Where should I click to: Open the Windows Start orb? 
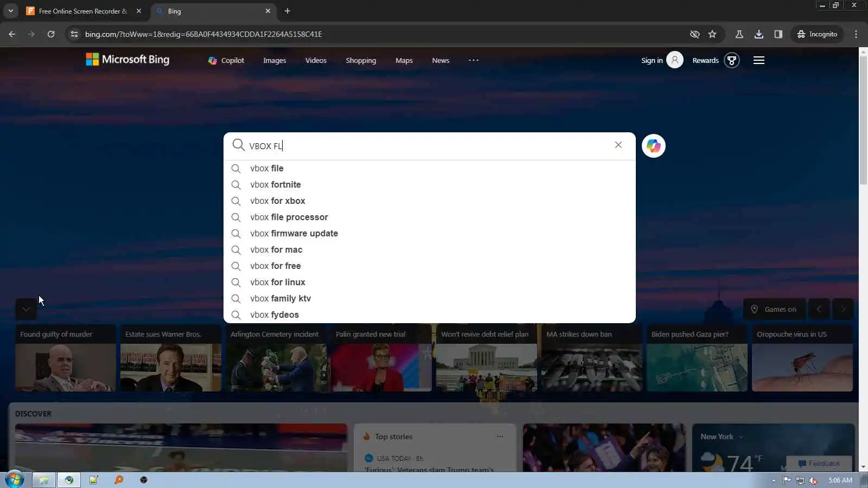(14, 480)
